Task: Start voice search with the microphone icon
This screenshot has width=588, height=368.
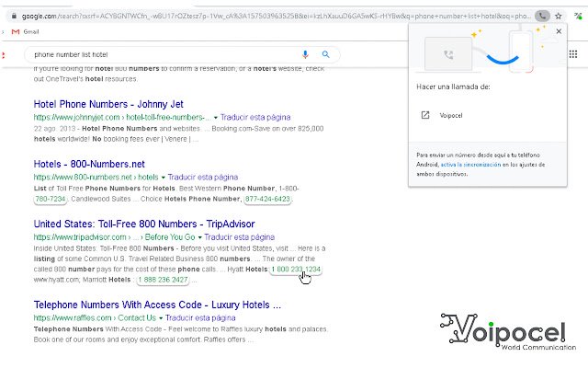Action: [x=305, y=55]
